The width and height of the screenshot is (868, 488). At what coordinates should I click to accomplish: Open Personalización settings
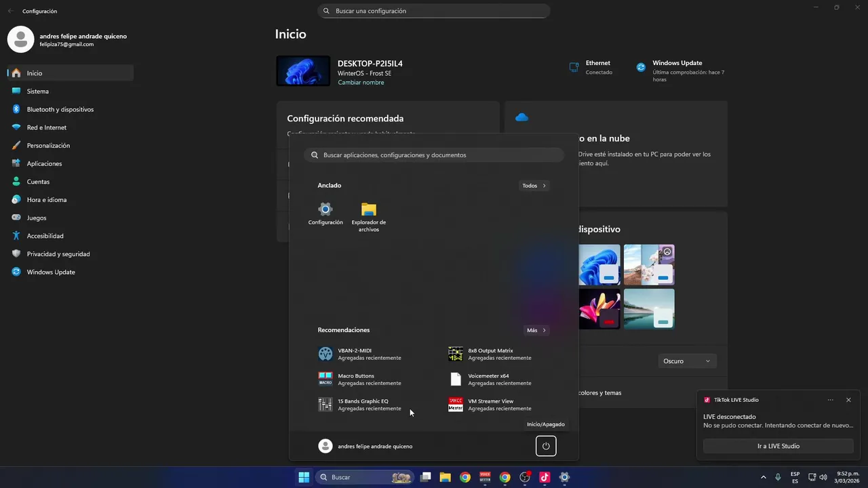tap(71, 145)
